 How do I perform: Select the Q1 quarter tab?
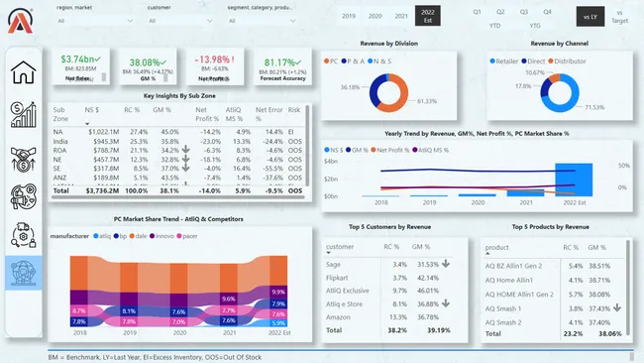coord(477,12)
